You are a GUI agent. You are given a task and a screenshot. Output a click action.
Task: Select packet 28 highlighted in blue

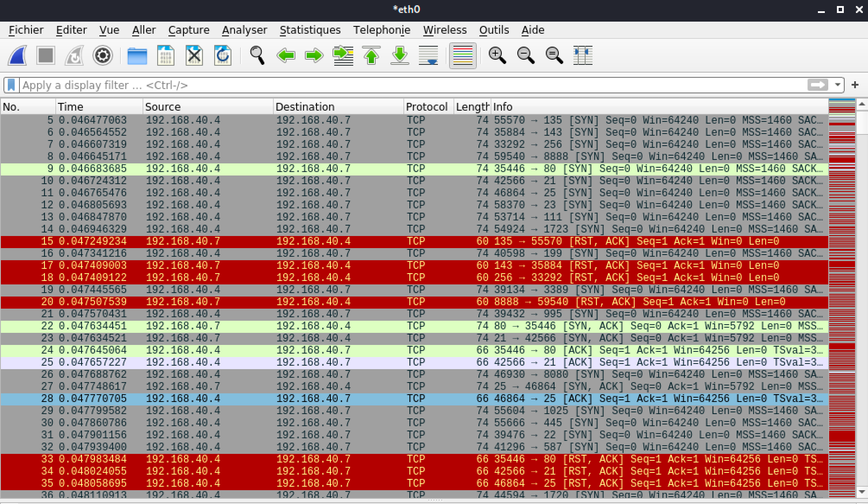[414, 399]
